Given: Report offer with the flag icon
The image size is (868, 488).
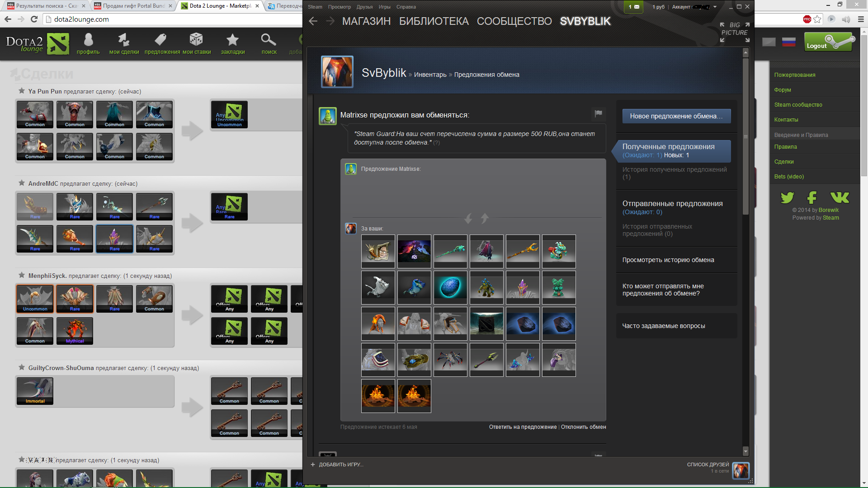Looking at the screenshot, I should tap(598, 113).
